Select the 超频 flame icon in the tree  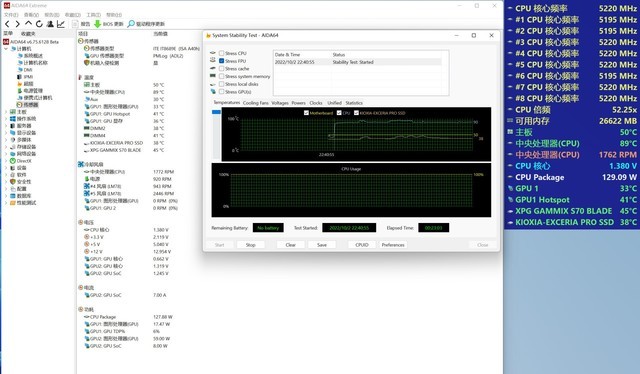click(20, 83)
